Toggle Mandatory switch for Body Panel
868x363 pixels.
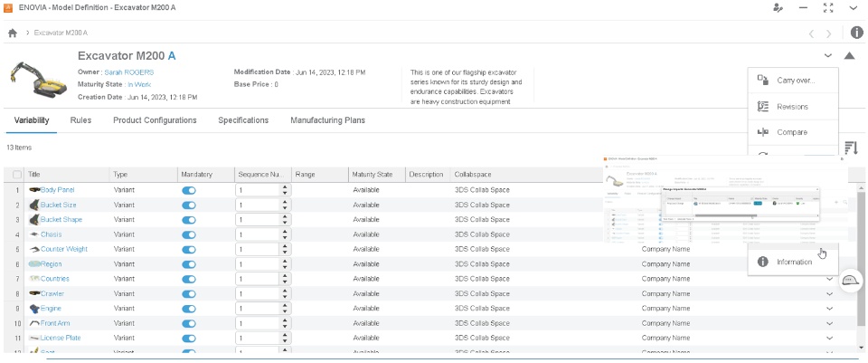[x=188, y=190]
